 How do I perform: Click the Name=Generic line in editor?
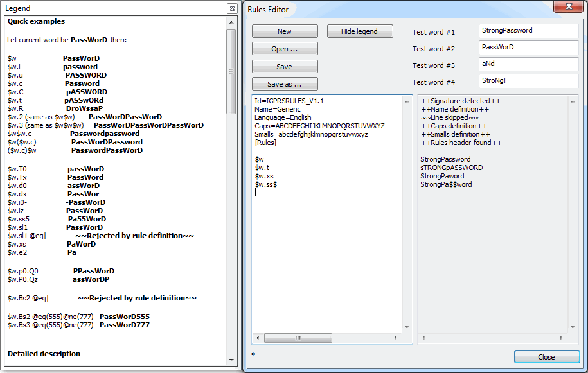278,109
